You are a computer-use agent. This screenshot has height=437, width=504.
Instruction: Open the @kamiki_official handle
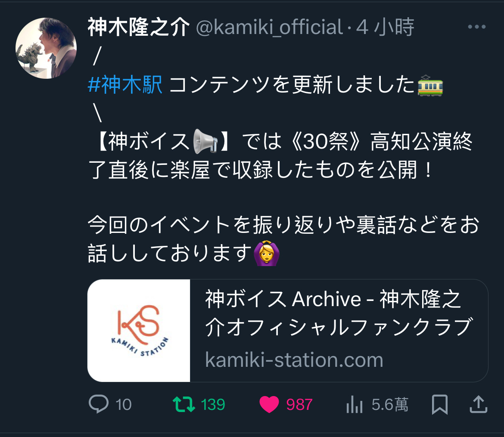click(269, 27)
